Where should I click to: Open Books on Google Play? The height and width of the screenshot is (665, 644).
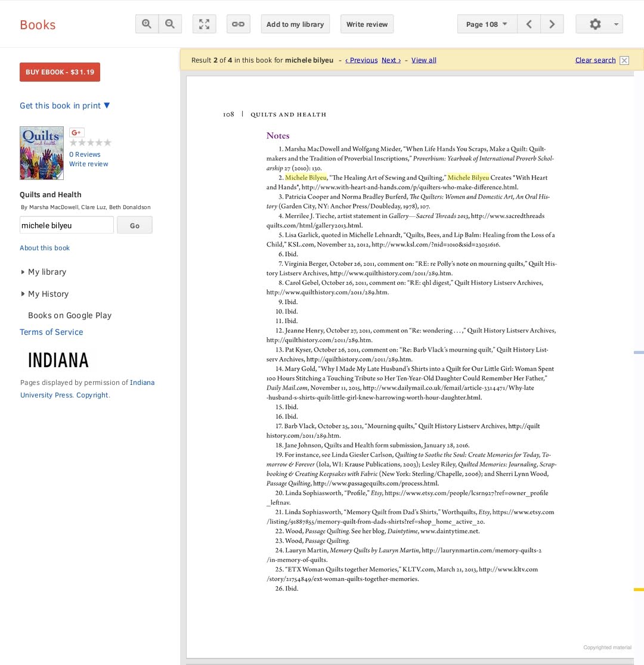pos(70,315)
